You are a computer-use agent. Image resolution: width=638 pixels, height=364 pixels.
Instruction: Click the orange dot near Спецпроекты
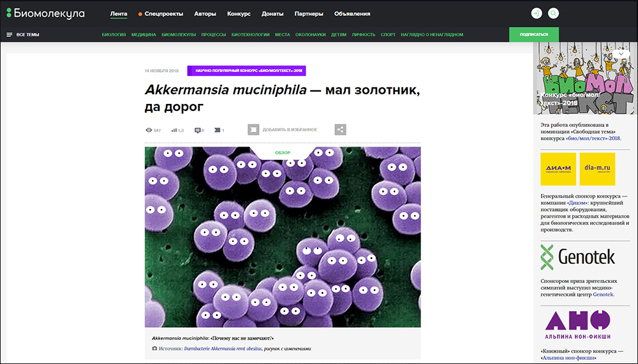(x=140, y=14)
